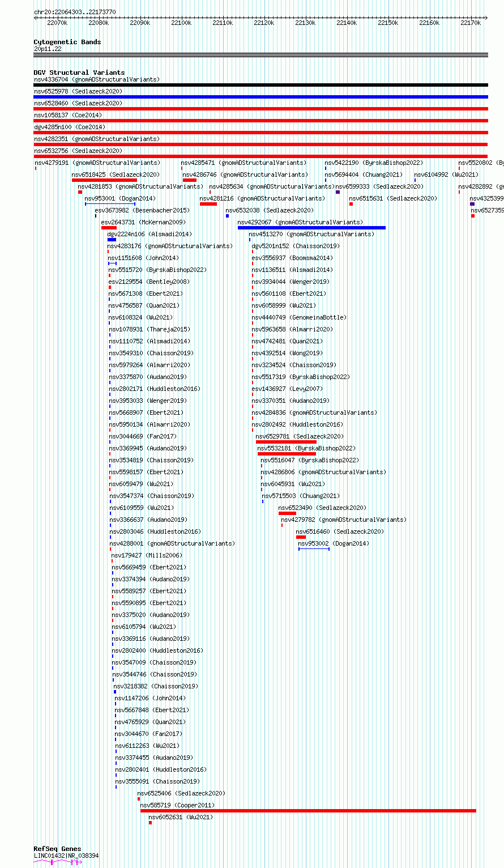
Task: Click nsv4440749 (GenomeinaBottle) label
Action: (x=299, y=317)
